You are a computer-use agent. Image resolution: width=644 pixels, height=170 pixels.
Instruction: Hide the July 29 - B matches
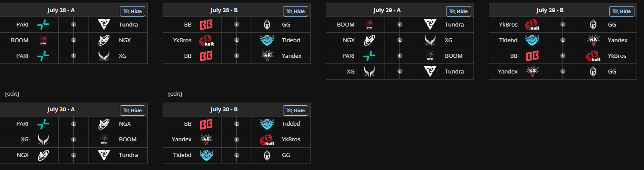pyautogui.click(x=622, y=11)
